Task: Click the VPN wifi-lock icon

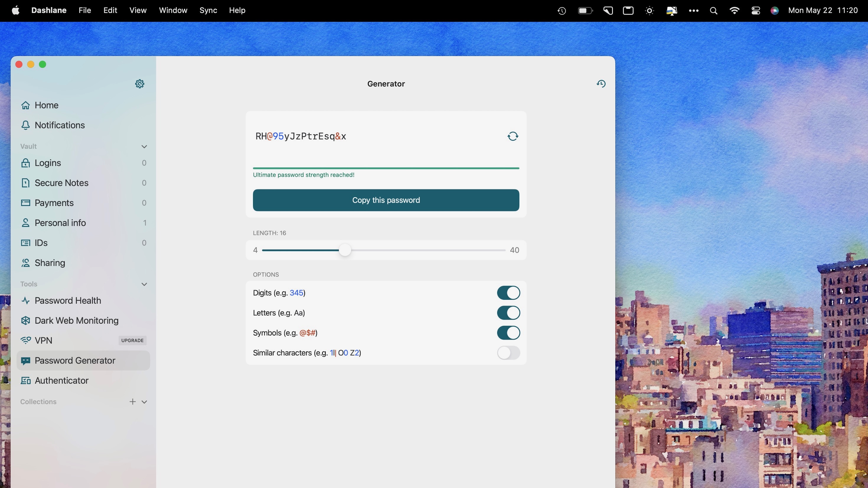Action: (x=25, y=340)
